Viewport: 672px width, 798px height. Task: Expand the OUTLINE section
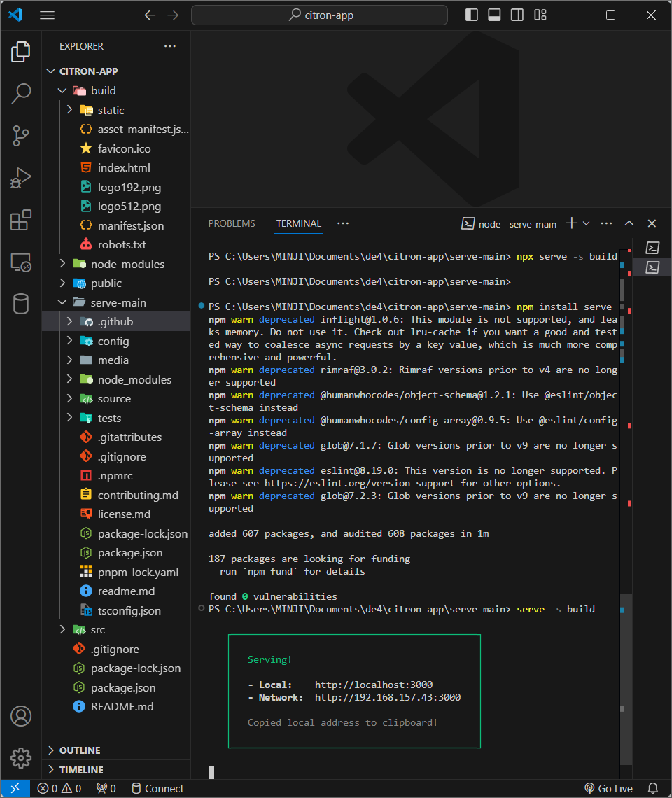(x=116, y=750)
